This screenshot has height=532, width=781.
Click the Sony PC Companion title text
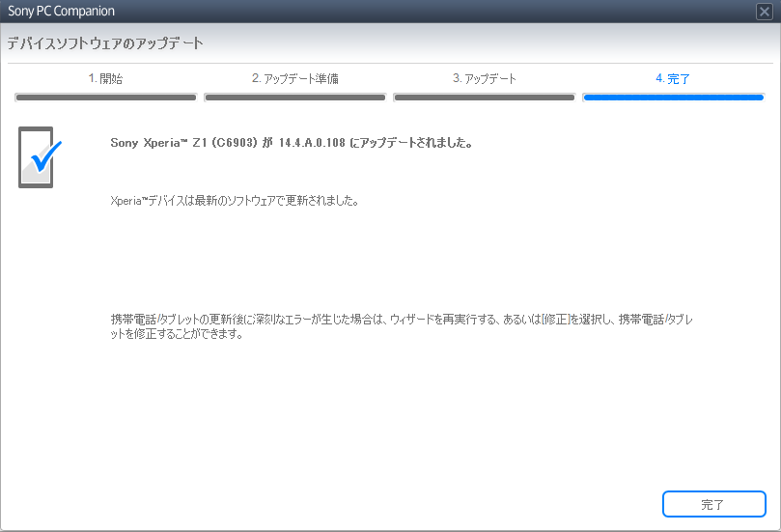(x=61, y=11)
